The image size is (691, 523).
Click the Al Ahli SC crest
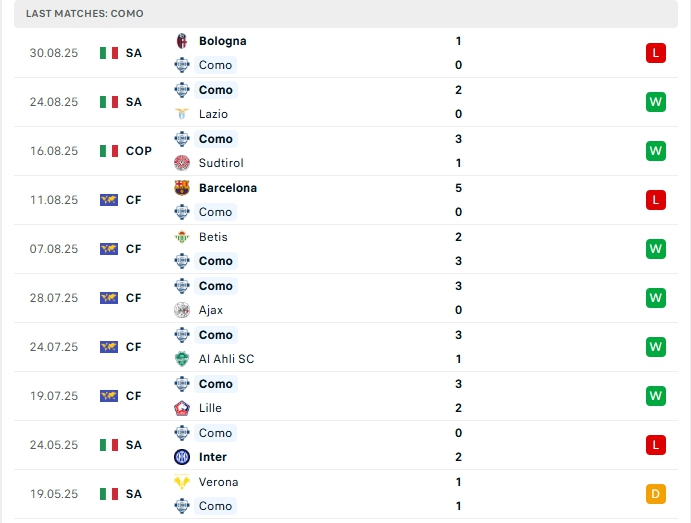[181, 359]
